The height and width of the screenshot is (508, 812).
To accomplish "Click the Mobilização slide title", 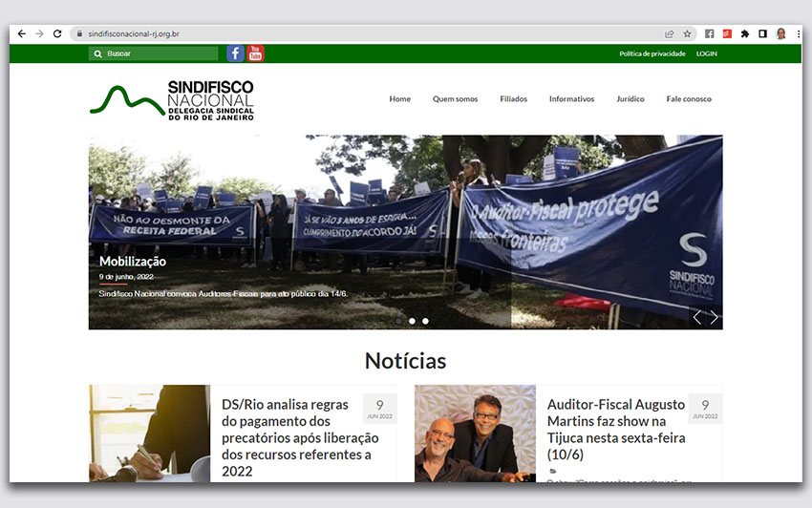I will pos(133,262).
